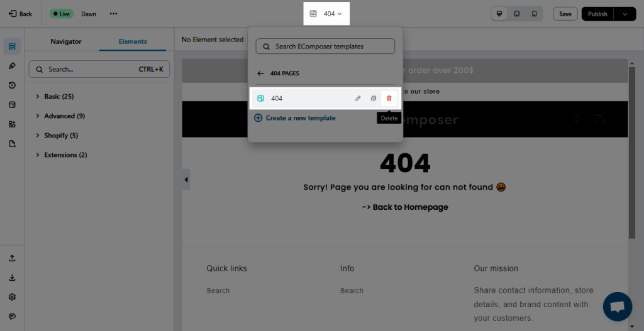Go back via the 404 PAGES arrow
The image size is (644, 331).
(260, 73)
